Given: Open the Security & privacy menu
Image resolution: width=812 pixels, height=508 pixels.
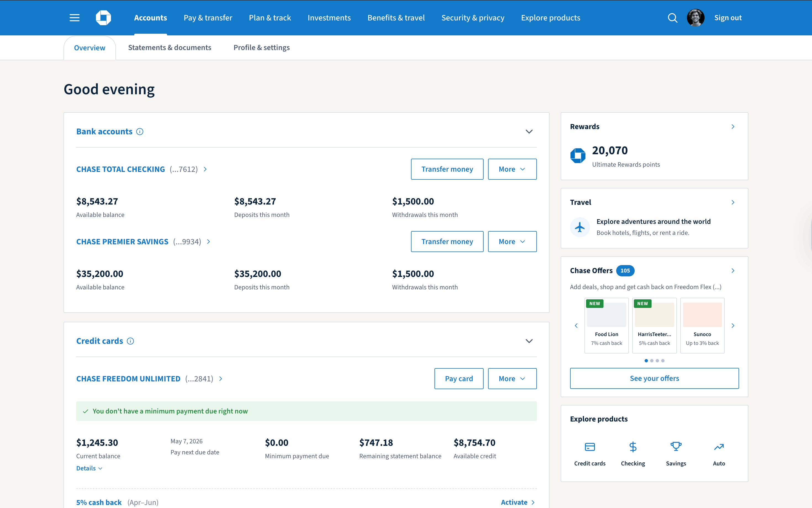Looking at the screenshot, I should click(473, 18).
